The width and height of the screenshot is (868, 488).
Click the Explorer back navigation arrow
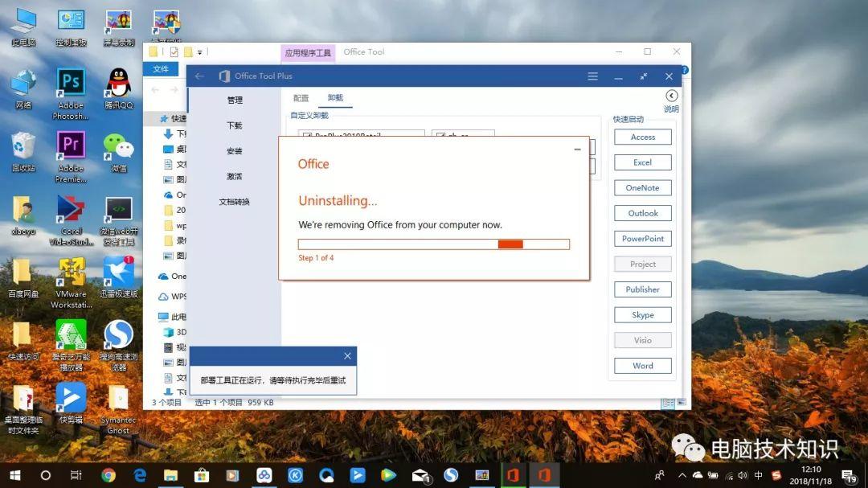click(155, 90)
